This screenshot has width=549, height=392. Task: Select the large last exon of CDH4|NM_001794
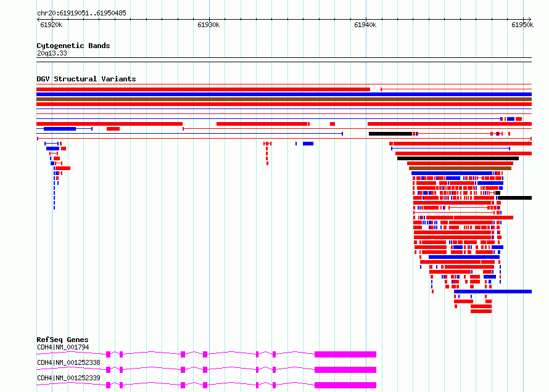pyautogui.click(x=345, y=354)
